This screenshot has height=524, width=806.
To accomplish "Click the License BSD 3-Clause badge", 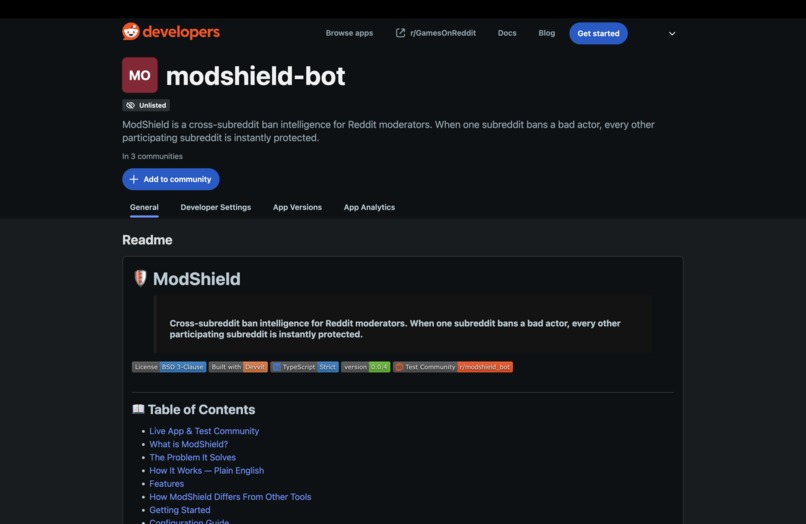I will 169,367.
